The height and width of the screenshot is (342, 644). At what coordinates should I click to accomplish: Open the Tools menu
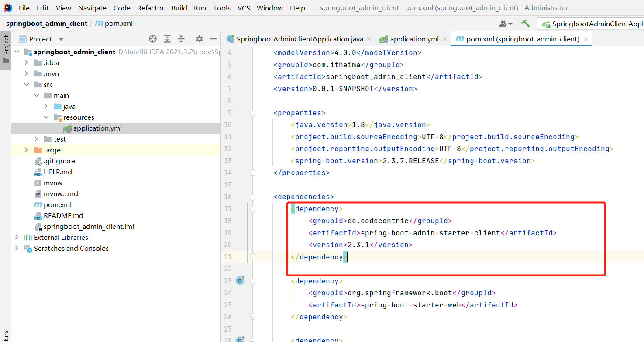[222, 8]
